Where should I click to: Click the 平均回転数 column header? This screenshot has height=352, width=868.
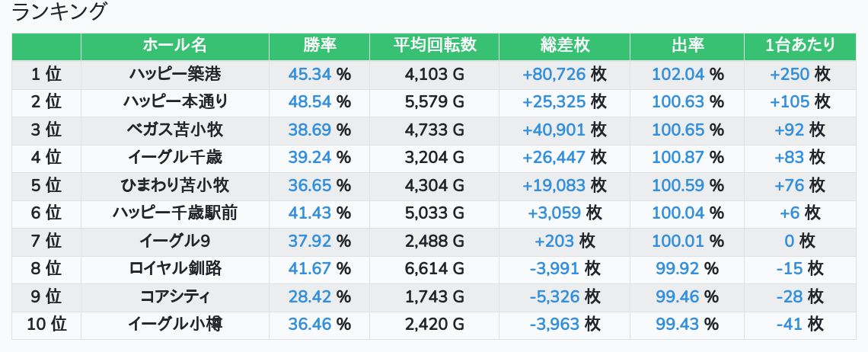434,46
